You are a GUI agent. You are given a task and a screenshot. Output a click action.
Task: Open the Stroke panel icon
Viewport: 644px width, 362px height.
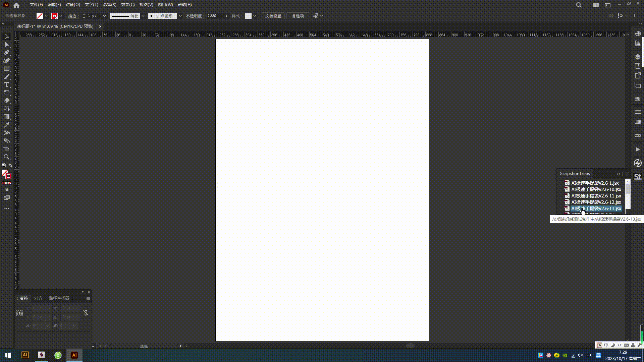pos(638,112)
